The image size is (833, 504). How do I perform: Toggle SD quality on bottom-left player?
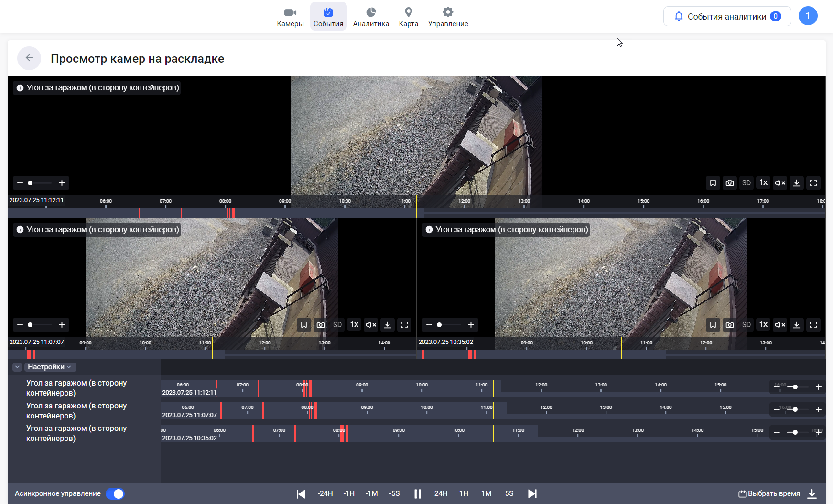coord(337,325)
